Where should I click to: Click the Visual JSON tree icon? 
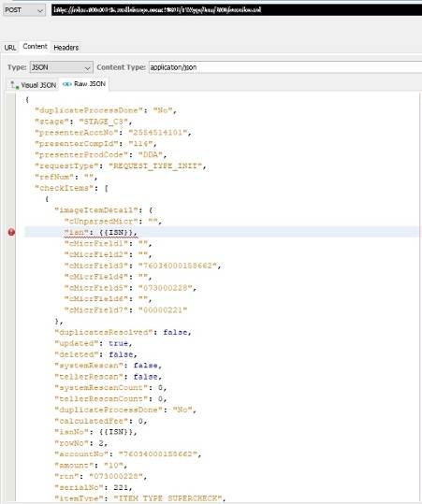coord(14,85)
